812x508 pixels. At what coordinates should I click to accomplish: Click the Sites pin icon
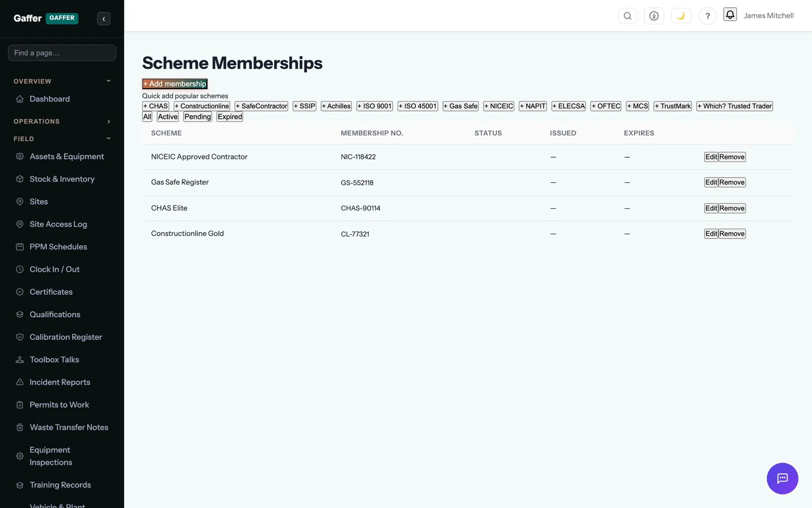(20, 202)
